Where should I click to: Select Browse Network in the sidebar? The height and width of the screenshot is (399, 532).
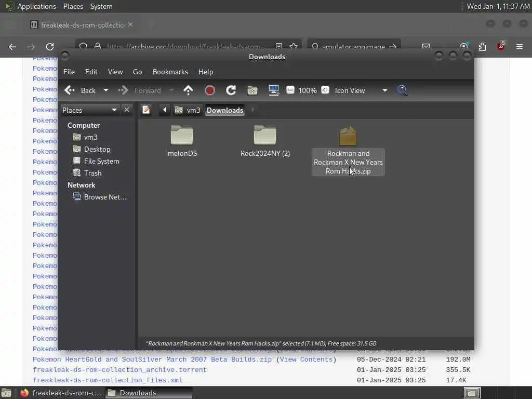(x=100, y=197)
